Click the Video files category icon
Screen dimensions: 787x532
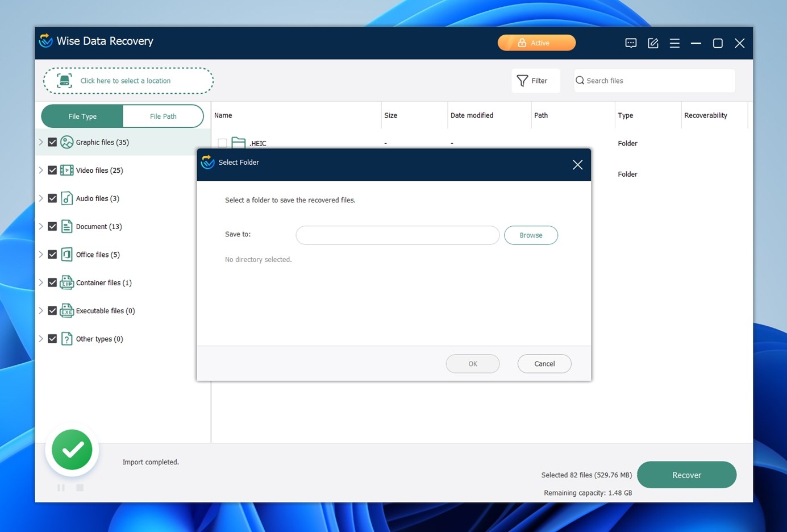point(67,170)
